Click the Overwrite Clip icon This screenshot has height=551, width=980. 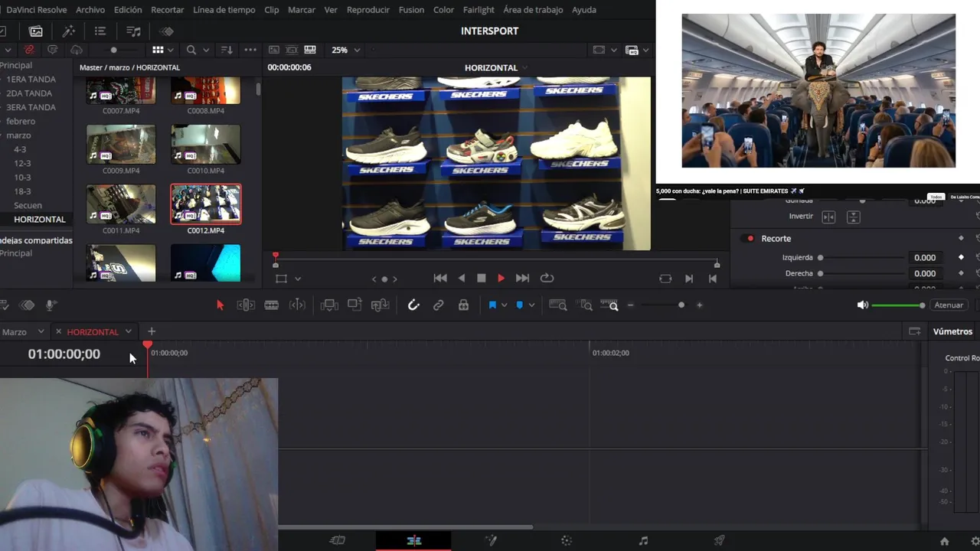pyautogui.click(x=354, y=305)
